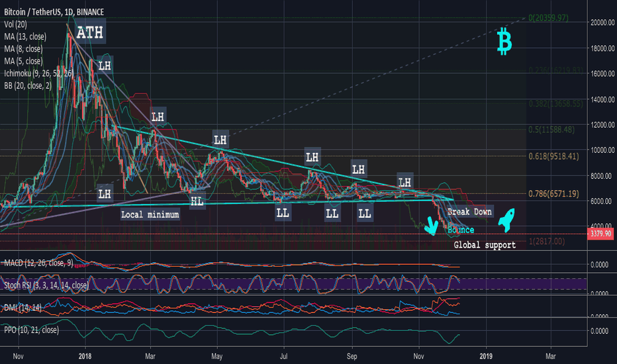The height and width of the screenshot is (364, 617).
Task: Click the 20000.00 price axis value
Action: [x=602, y=23]
